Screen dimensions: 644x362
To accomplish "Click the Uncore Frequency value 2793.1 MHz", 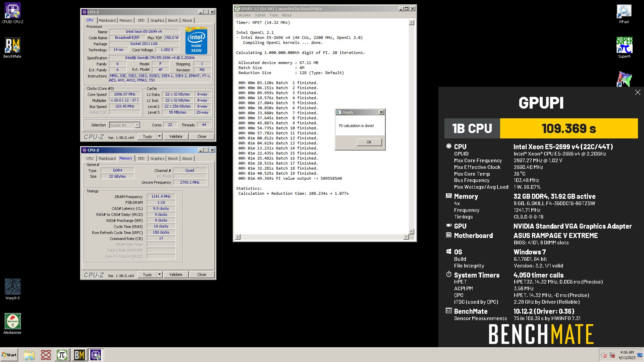I will [x=190, y=182].
